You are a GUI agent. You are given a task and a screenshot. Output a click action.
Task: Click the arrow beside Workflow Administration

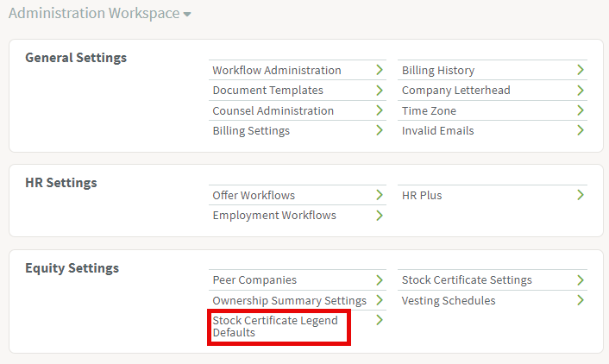pos(380,70)
